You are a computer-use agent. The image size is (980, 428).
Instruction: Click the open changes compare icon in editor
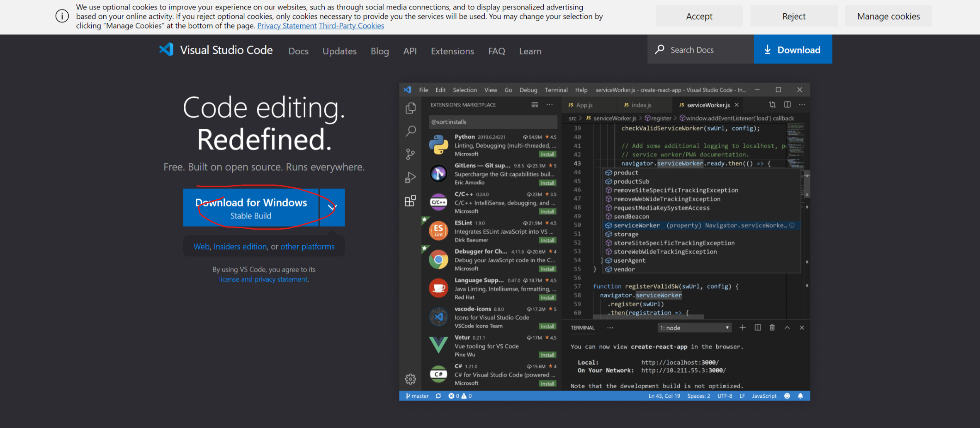pyautogui.click(x=772, y=105)
